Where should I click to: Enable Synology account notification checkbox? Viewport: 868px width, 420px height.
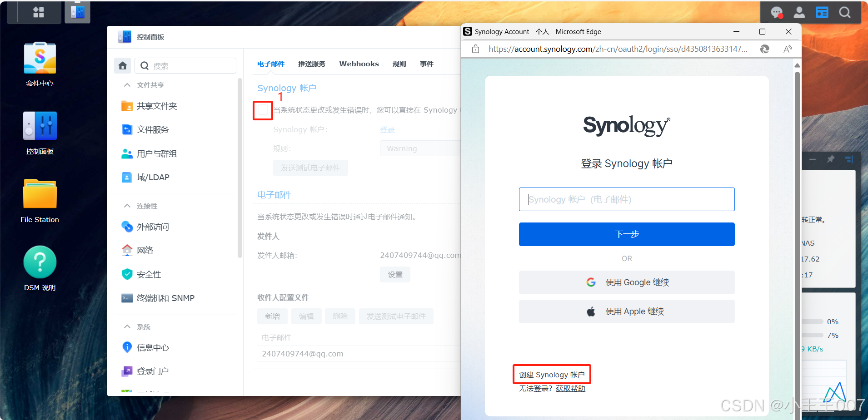263,109
